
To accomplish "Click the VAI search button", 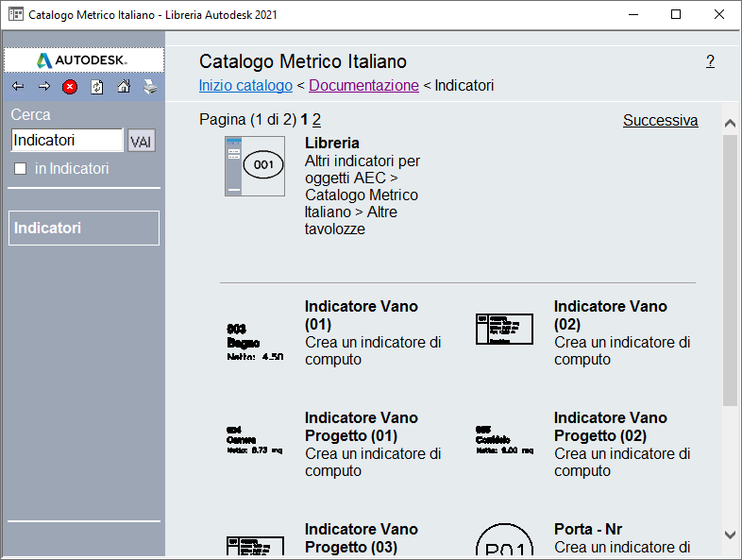I will pyautogui.click(x=142, y=142).
